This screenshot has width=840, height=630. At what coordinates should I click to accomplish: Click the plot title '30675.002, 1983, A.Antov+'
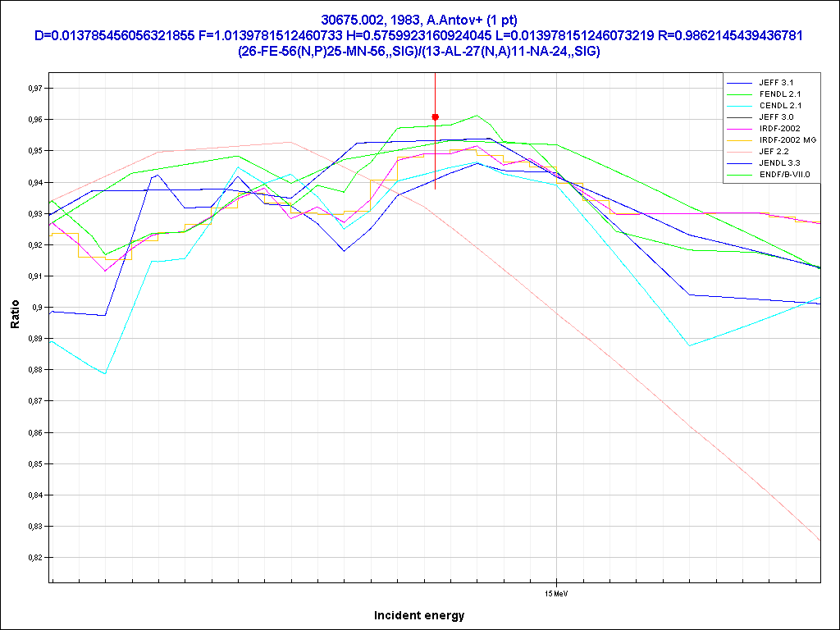[419, 19]
